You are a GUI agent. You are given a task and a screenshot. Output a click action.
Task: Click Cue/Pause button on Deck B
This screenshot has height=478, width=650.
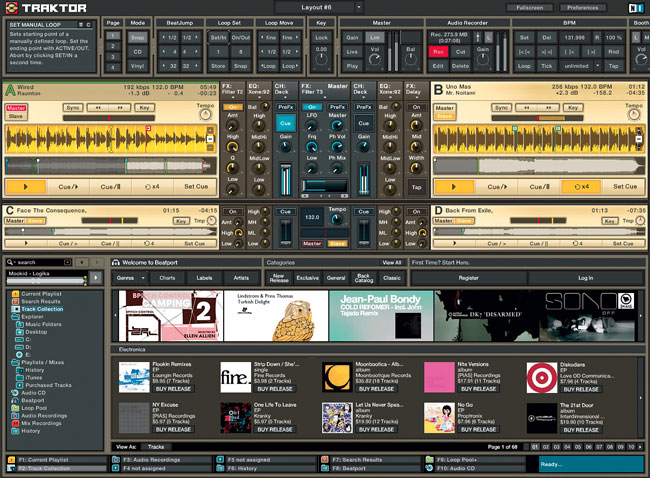pos(539,187)
